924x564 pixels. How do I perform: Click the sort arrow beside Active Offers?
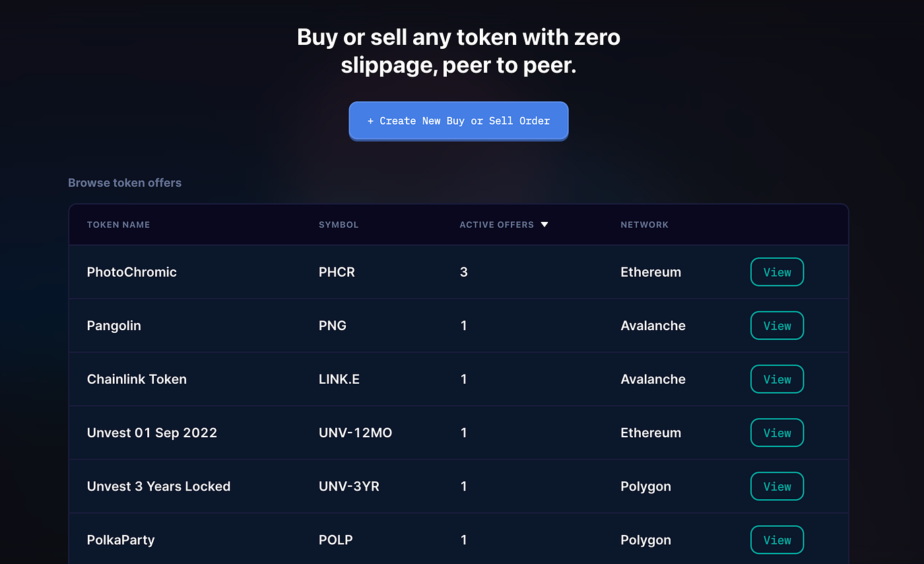pos(544,225)
